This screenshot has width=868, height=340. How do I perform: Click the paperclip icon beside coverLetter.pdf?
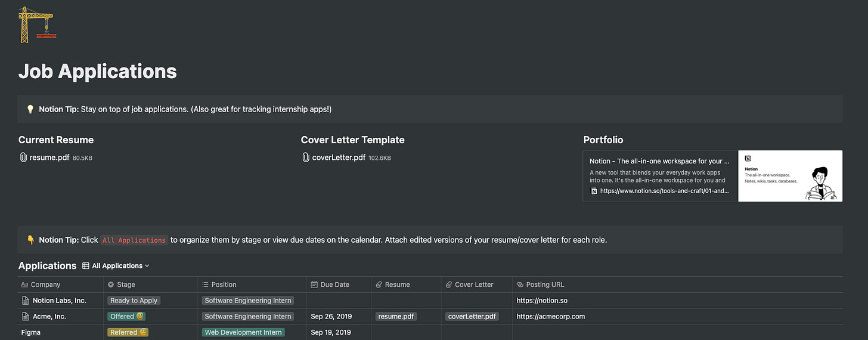[x=306, y=157]
